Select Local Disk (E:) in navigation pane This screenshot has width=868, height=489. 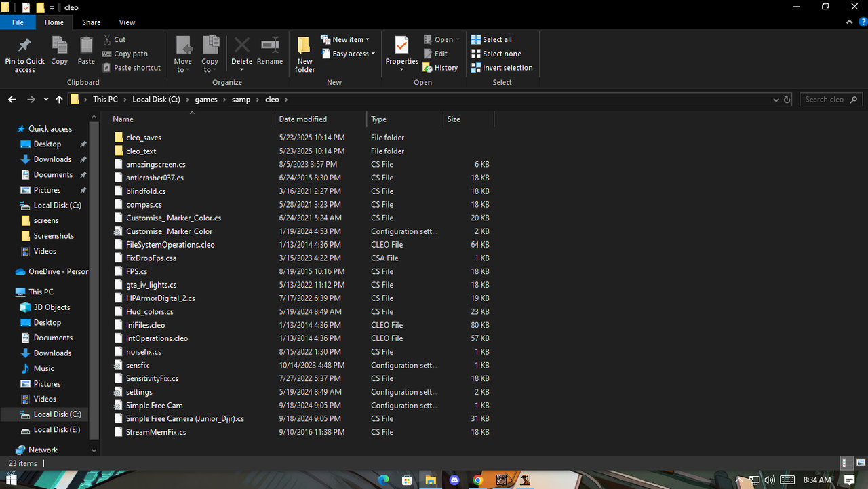click(x=57, y=430)
